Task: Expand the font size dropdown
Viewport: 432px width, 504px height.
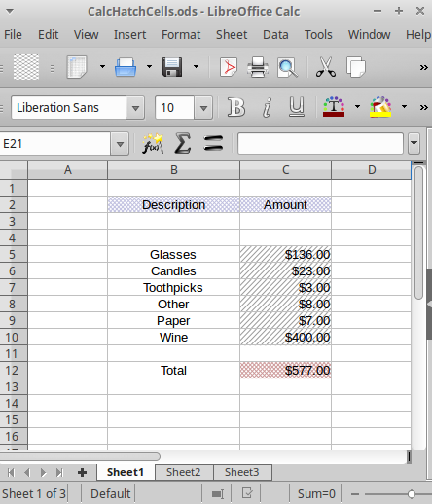Action: 203,108
